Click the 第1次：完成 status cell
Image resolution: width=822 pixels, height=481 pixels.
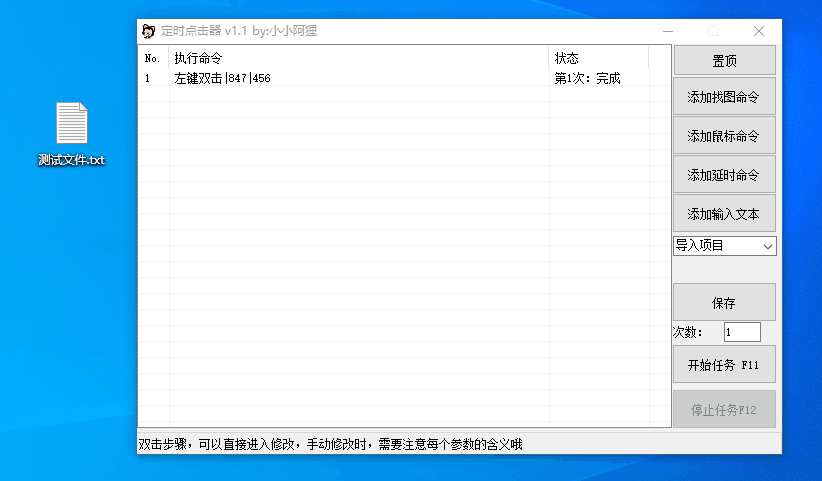point(587,78)
